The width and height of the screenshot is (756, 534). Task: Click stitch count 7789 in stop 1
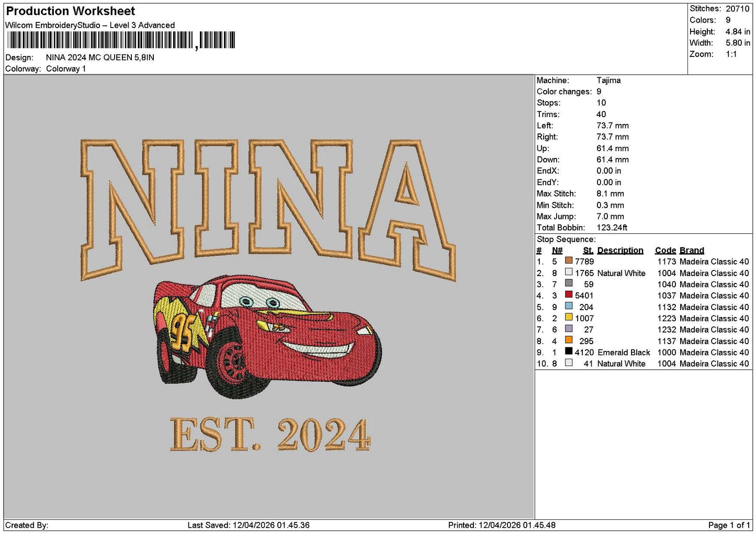point(584,262)
